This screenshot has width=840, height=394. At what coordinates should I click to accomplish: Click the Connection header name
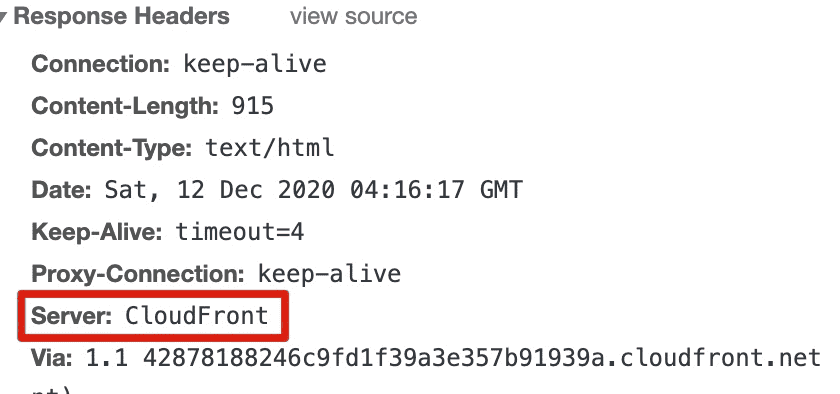click(101, 64)
